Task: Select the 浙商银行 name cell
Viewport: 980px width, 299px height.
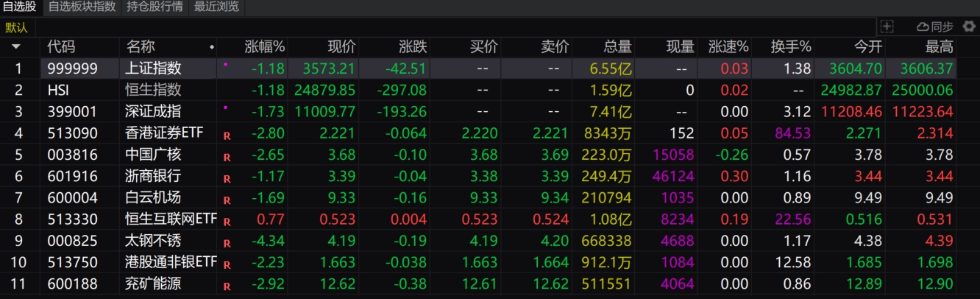Action: point(154,176)
